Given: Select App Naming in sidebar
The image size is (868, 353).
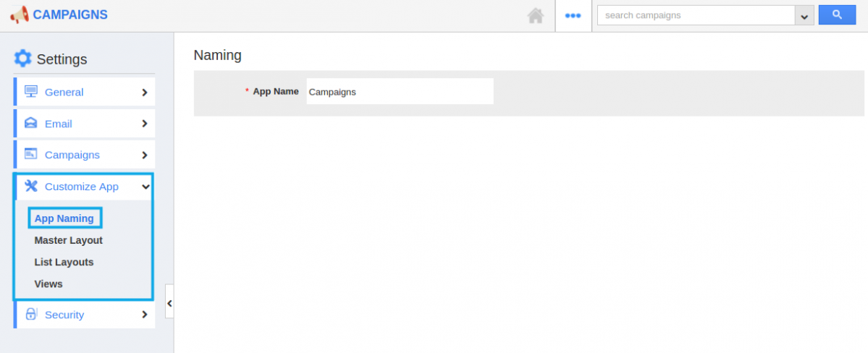Looking at the screenshot, I should pyautogui.click(x=64, y=218).
